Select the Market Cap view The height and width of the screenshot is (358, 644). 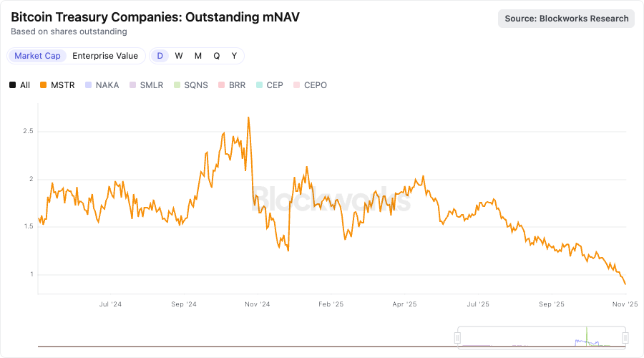[37, 56]
